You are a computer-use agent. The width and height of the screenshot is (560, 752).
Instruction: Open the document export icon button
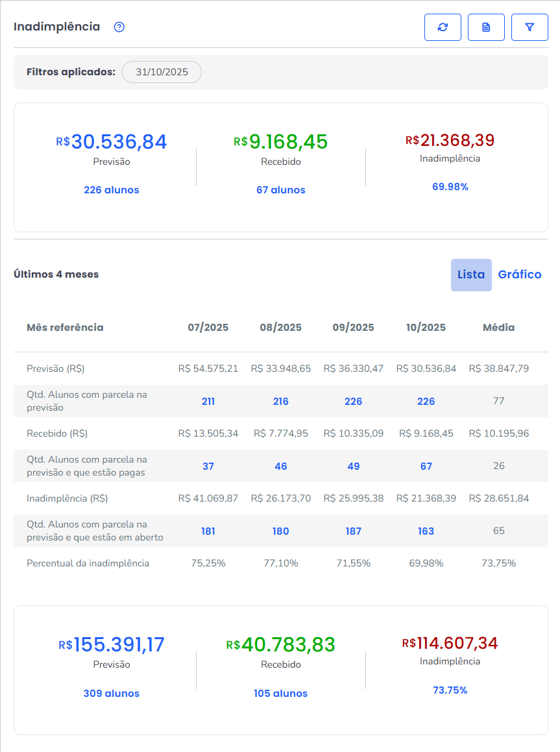(486, 27)
